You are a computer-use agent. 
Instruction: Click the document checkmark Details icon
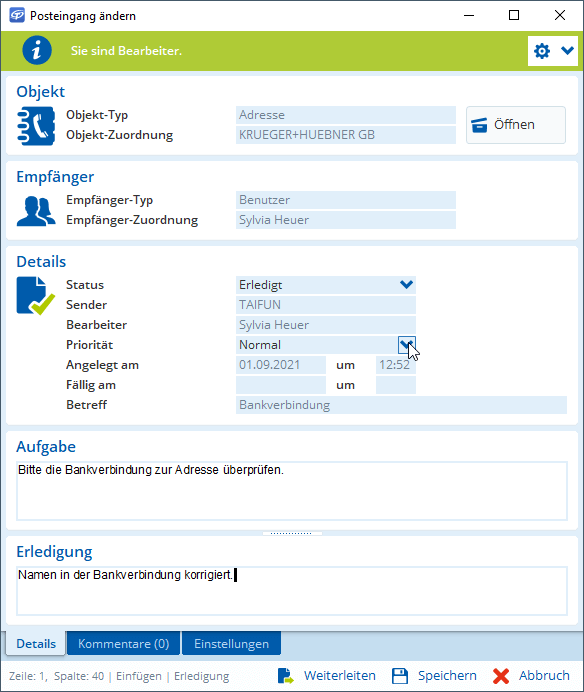[x=36, y=296]
